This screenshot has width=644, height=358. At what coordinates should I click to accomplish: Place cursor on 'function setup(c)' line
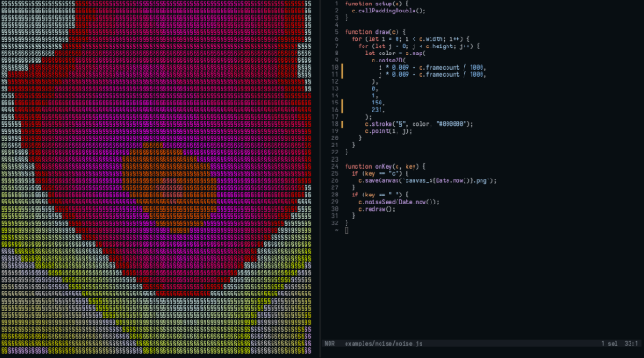point(377,4)
